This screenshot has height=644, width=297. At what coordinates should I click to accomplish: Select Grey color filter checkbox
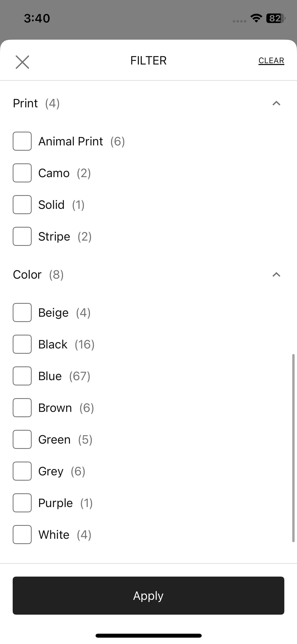[x=22, y=471]
